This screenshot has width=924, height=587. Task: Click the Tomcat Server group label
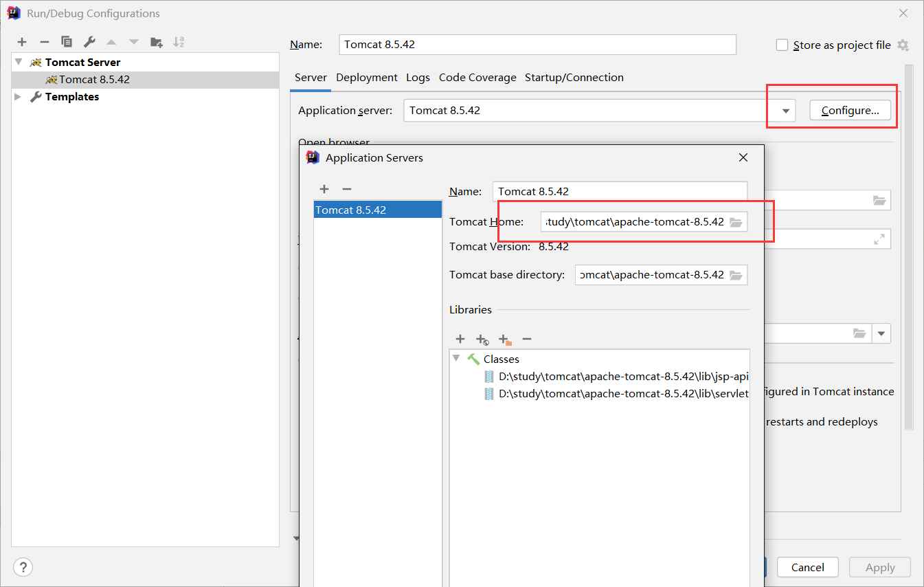pyautogui.click(x=82, y=62)
